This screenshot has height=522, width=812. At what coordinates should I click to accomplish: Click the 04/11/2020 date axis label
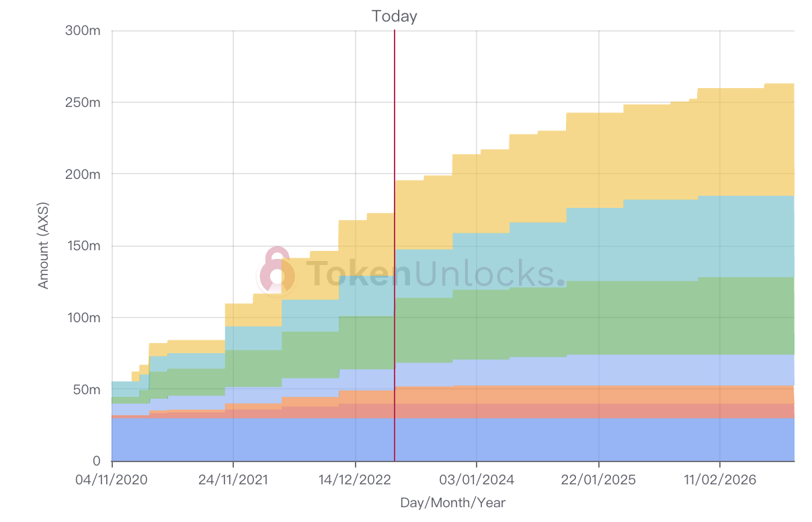pos(112,480)
